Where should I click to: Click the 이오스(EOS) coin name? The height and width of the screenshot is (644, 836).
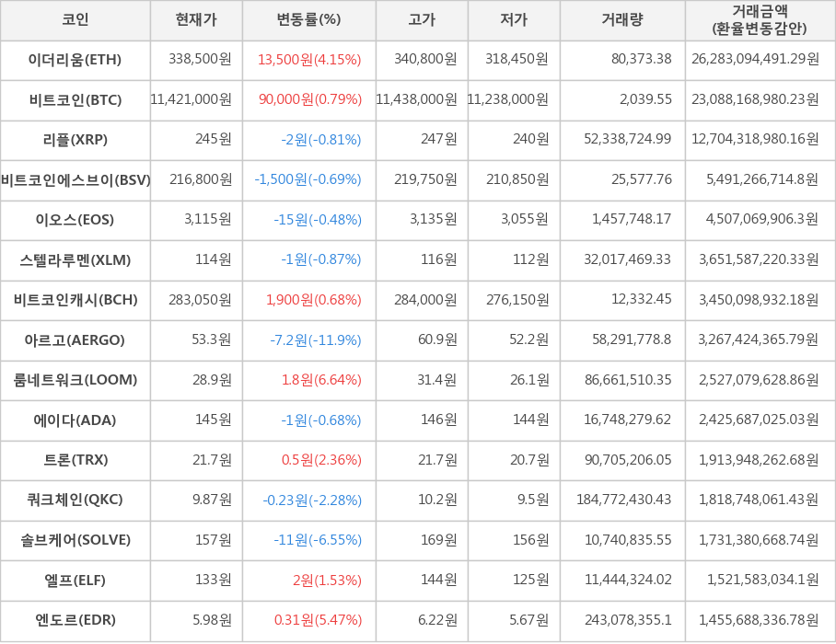coord(75,220)
